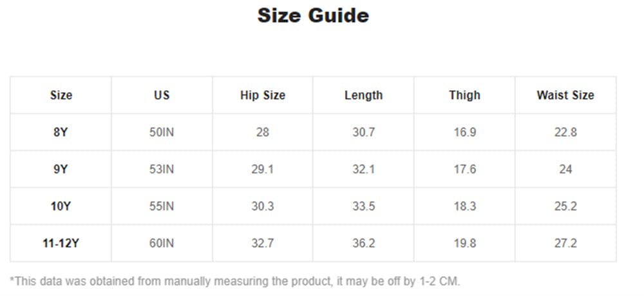Click the 29.1 hip size value

[262, 170]
